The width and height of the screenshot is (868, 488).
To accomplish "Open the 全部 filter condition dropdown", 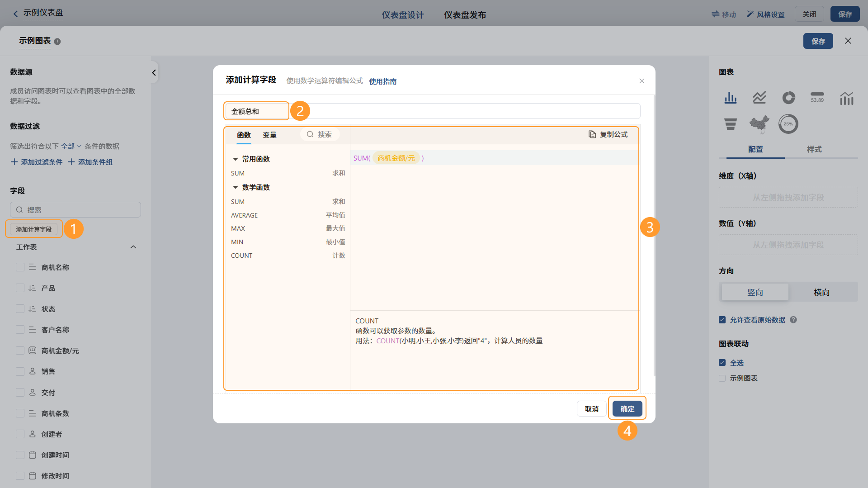I will tap(71, 146).
